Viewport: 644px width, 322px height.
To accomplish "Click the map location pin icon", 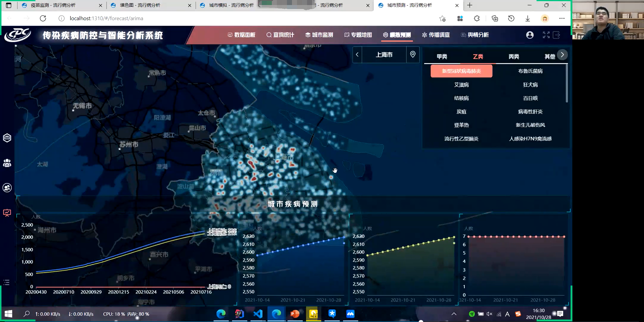I will pyautogui.click(x=413, y=54).
